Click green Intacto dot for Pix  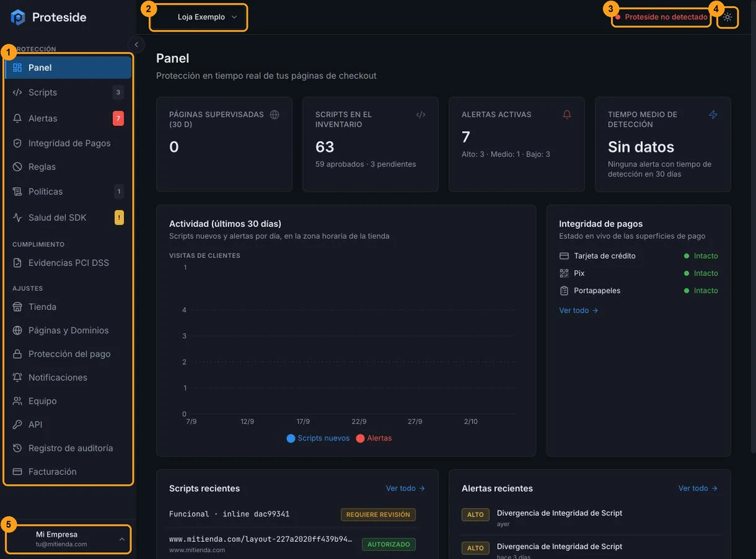687,273
